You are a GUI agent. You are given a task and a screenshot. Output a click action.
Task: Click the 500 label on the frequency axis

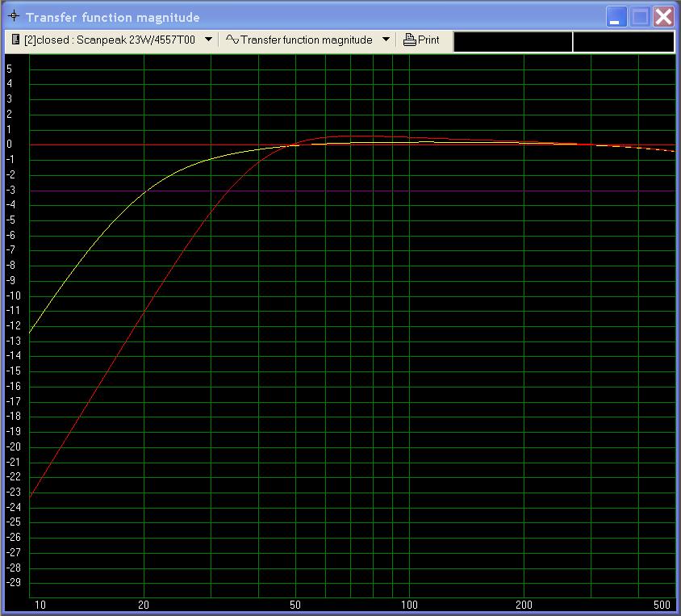[663, 605]
